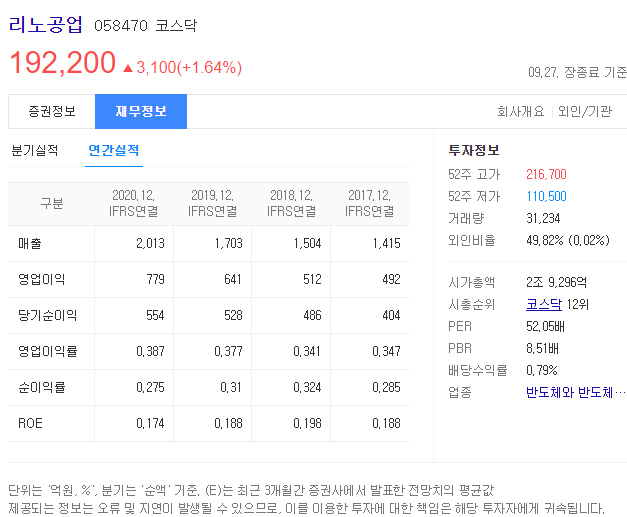Click the current price 192,200

[x=62, y=63]
